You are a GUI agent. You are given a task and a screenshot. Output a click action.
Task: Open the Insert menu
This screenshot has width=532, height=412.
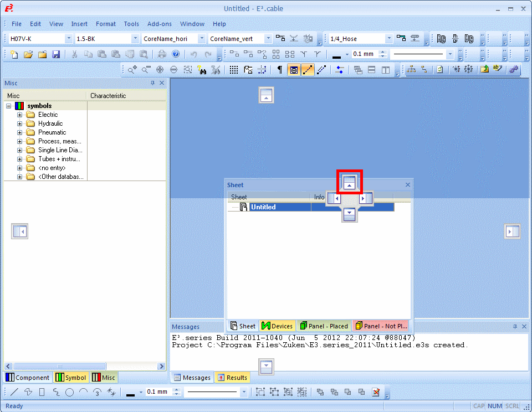click(79, 24)
